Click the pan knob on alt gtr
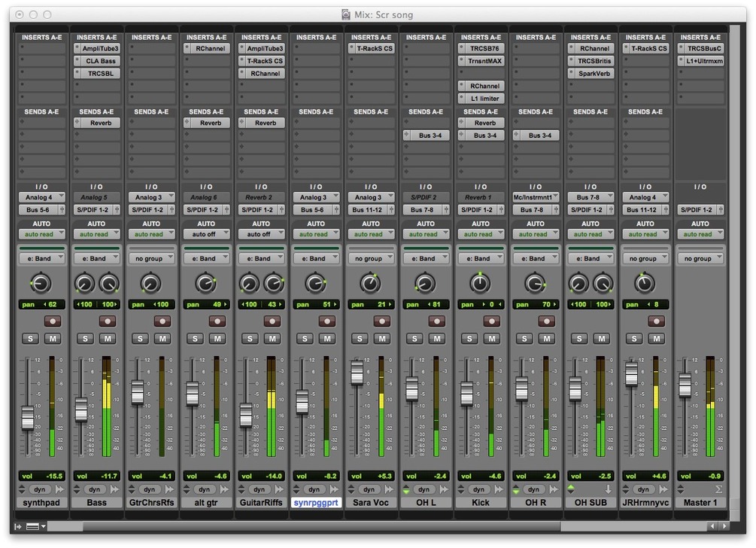The image size is (756, 548). point(205,284)
